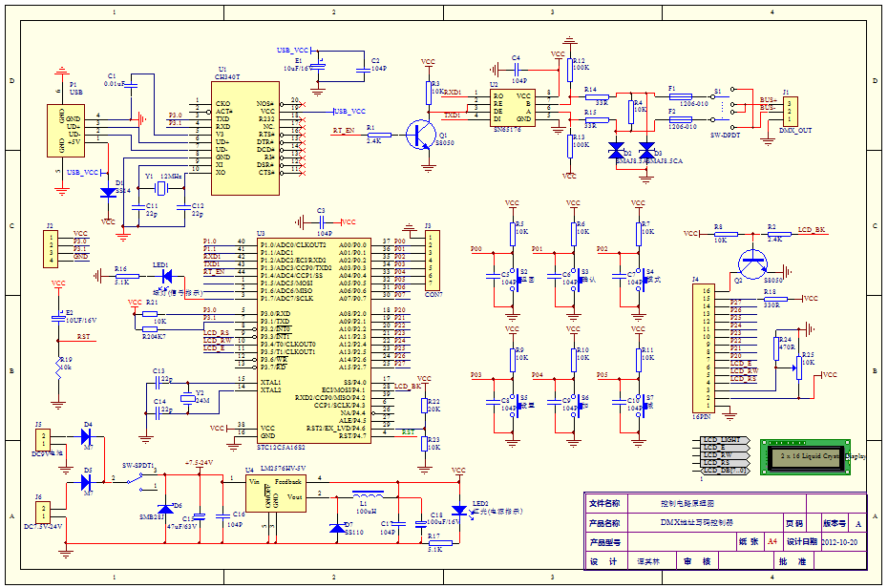The image size is (888, 588).
Task: Click the D5 diode symbol
Action: [86, 483]
